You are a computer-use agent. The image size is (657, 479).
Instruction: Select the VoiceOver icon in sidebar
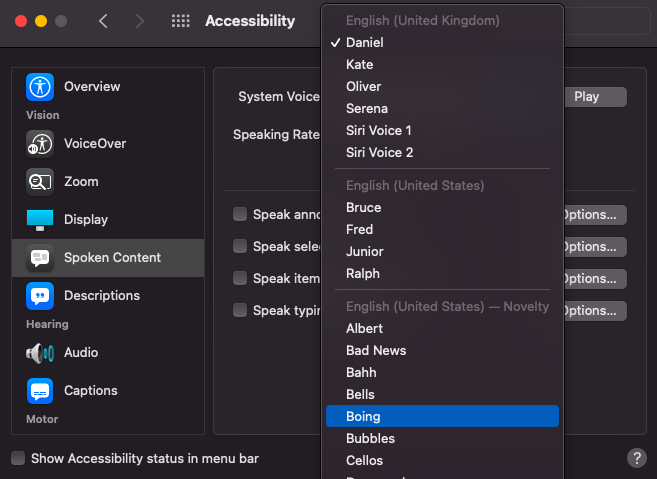(x=40, y=144)
